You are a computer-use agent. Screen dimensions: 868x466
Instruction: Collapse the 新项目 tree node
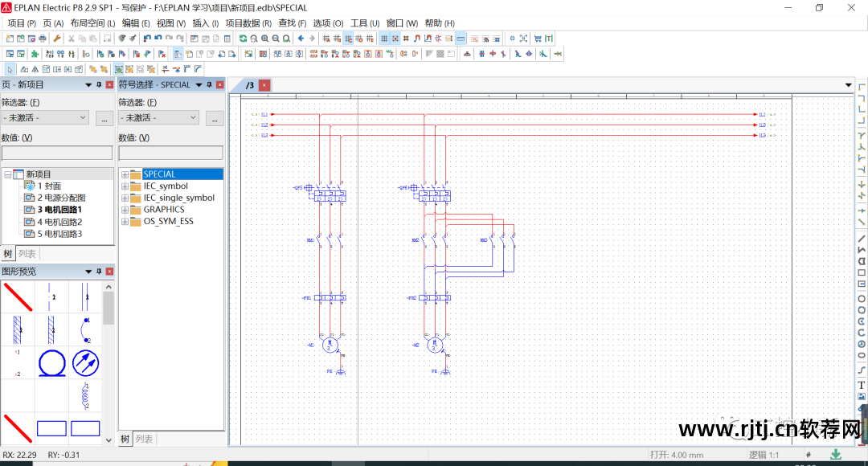(x=8, y=174)
